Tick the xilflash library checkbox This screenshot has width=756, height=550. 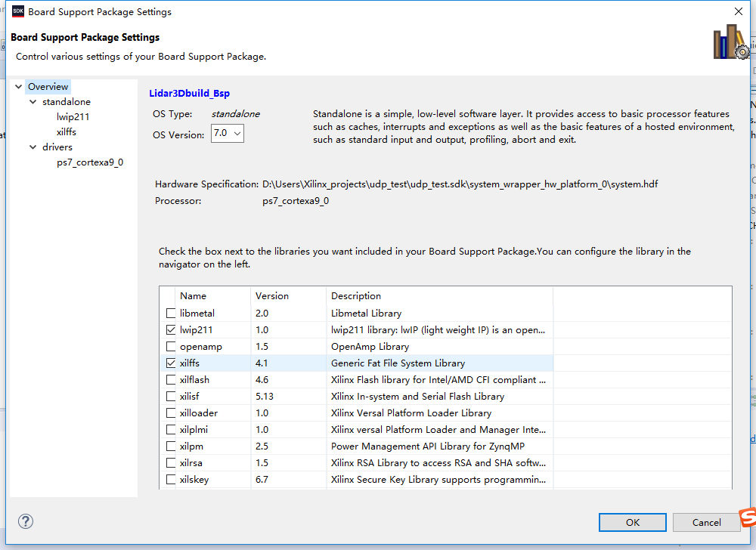click(171, 380)
